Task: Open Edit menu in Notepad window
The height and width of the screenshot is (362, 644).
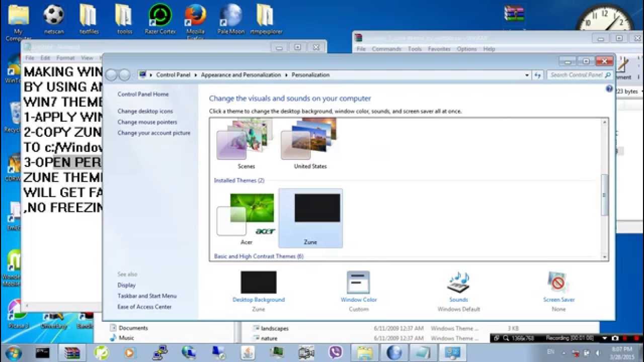Action: click(x=45, y=58)
